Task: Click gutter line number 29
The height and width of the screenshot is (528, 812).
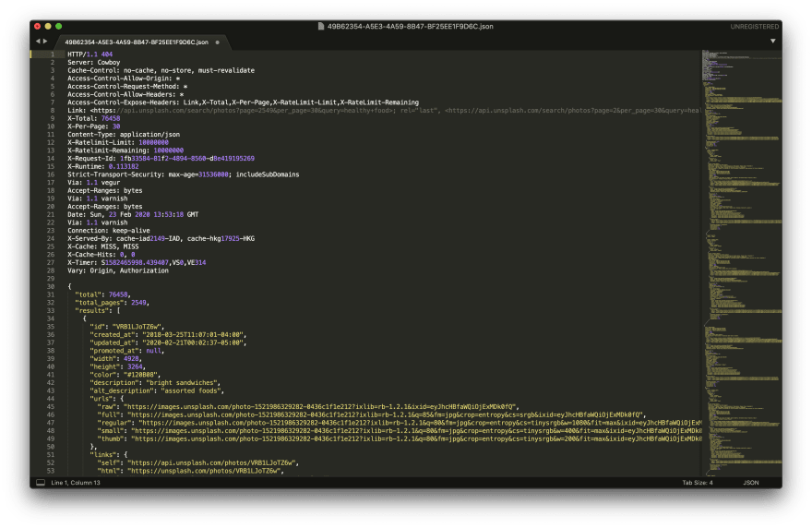Action: (x=50, y=279)
